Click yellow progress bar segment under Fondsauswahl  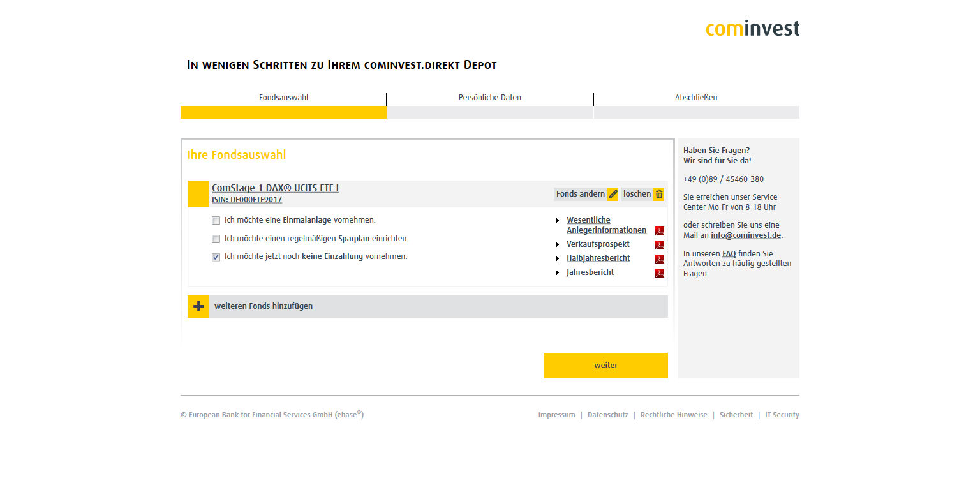coord(283,112)
